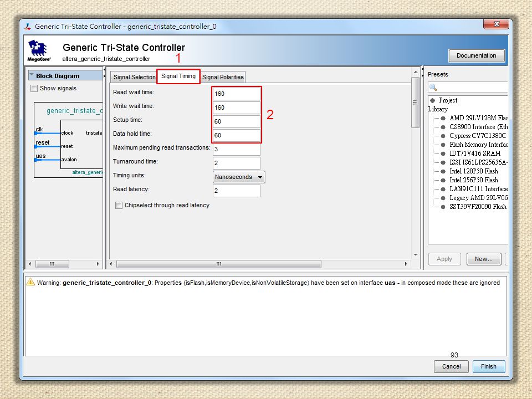Open the Timing units dropdown
This screenshot has width=532, height=399.
(239, 177)
